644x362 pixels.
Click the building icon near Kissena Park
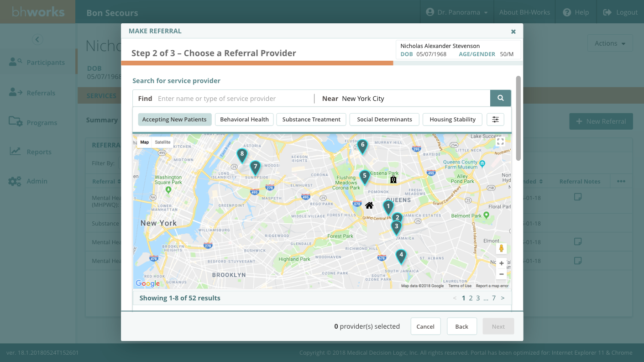[393, 180]
